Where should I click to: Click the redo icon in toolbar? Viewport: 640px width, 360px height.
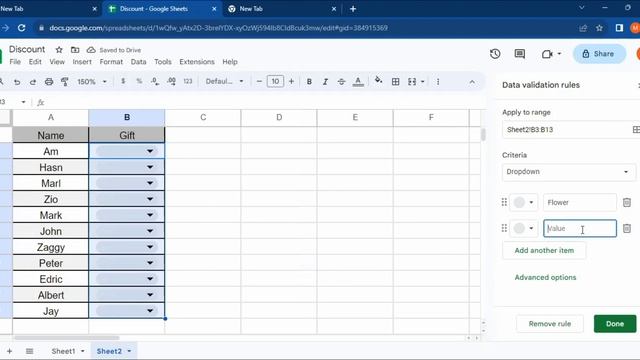[33, 82]
